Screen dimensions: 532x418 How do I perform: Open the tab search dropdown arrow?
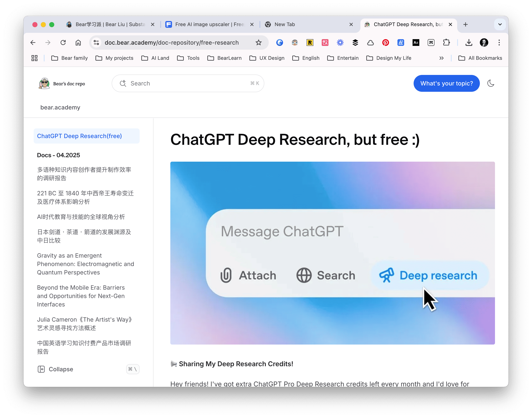[500, 24]
